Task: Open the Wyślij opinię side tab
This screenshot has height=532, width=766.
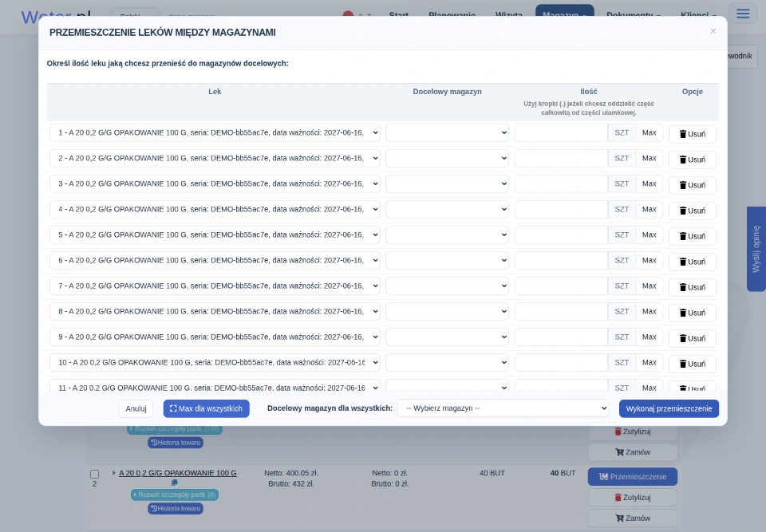Action: [756, 249]
